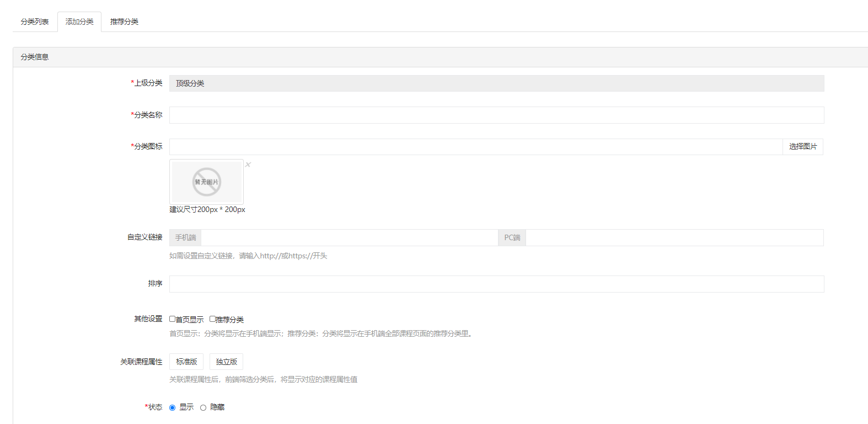
Task: Click the 独立版 button
Action: point(226,362)
